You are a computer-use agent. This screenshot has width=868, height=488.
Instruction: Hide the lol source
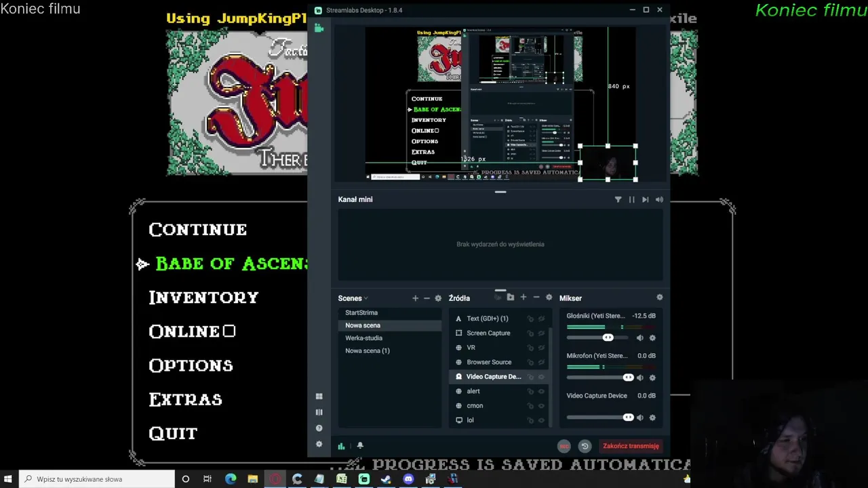(x=541, y=420)
